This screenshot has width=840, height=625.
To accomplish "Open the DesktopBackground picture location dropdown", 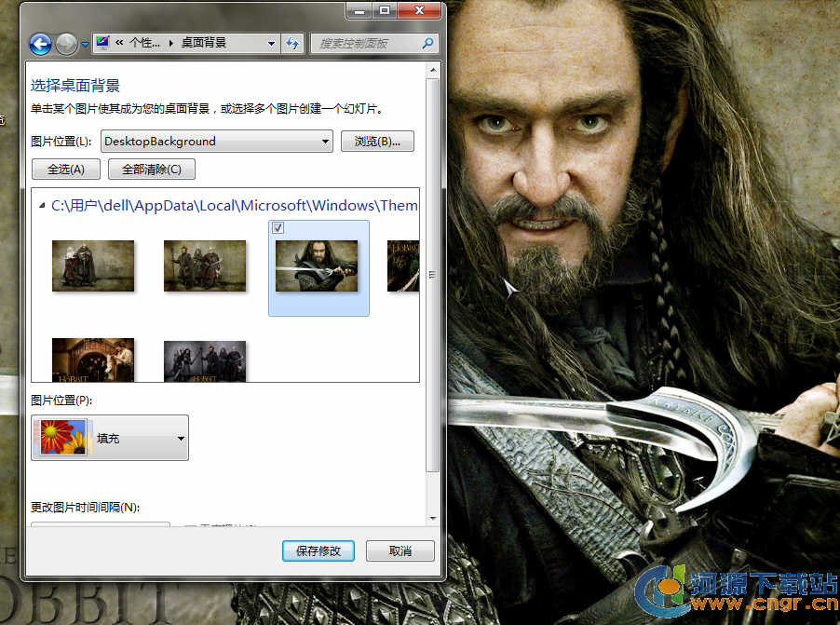I will tap(216, 142).
